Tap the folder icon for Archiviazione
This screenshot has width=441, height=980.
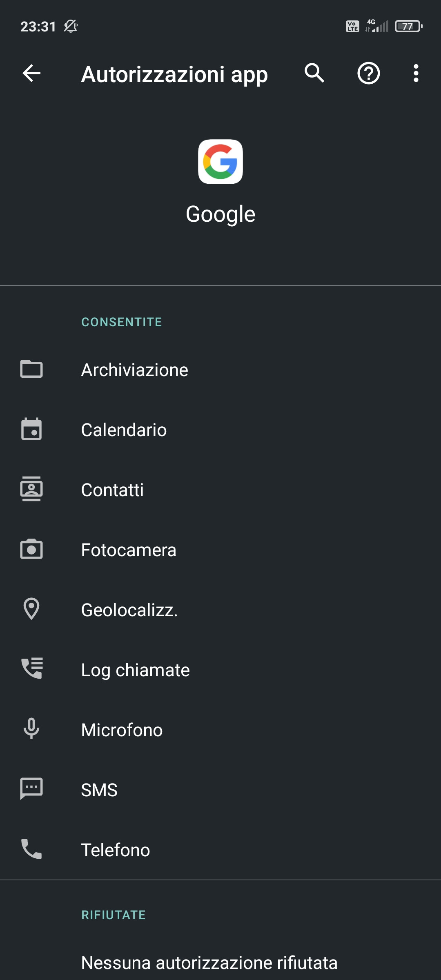coord(31,369)
